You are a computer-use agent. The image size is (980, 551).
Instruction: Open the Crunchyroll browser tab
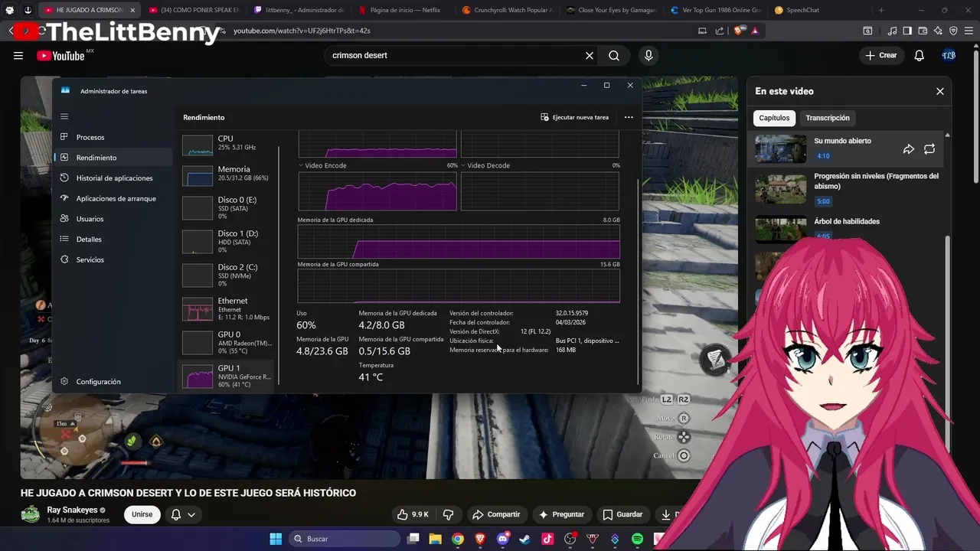508,10
